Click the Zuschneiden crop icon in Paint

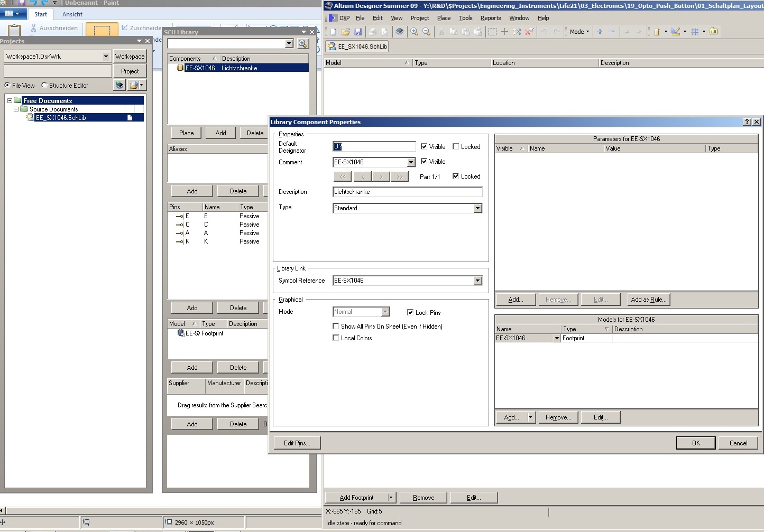125,28
